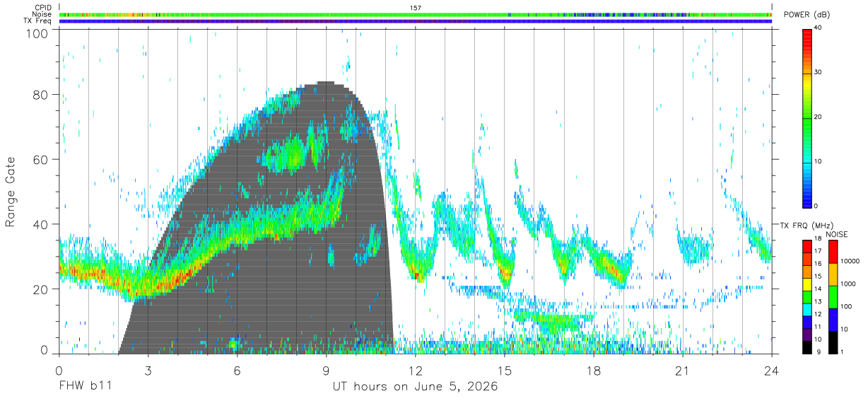The width and height of the screenshot is (868, 401).
Task: Click the 6 UT hour axis label
Action: tap(237, 371)
